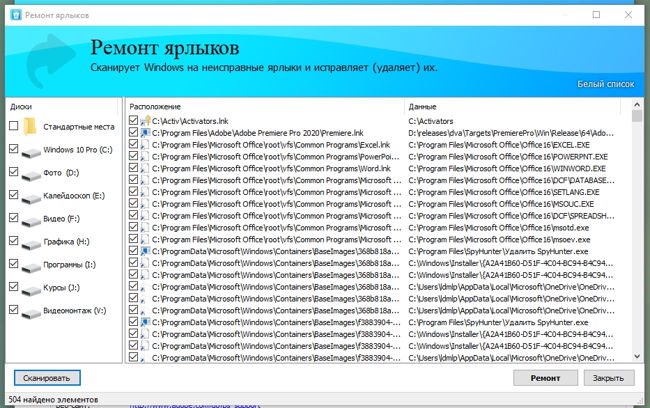Screen dimensions: 650x408
Task: Click the drive icon for Windows 10 Pro (C:)
Action: [31, 153]
